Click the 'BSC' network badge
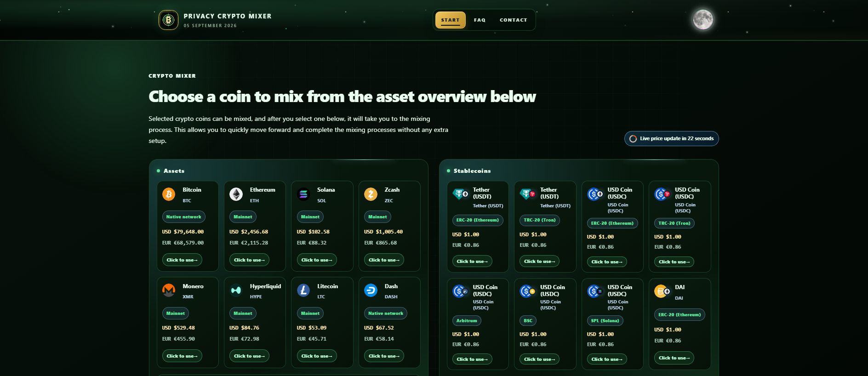 pyautogui.click(x=528, y=321)
